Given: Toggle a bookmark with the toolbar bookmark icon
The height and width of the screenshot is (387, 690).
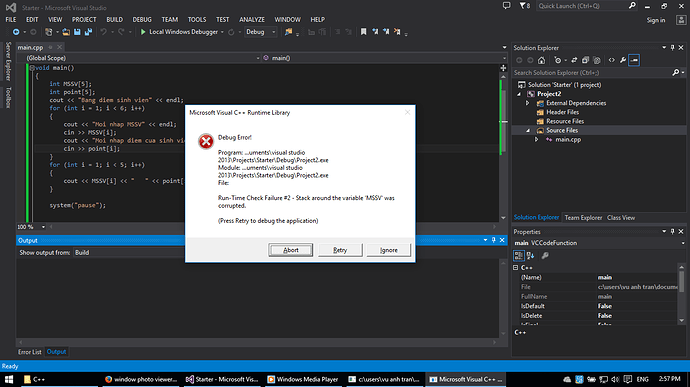Looking at the screenshot, I should (363, 32).
